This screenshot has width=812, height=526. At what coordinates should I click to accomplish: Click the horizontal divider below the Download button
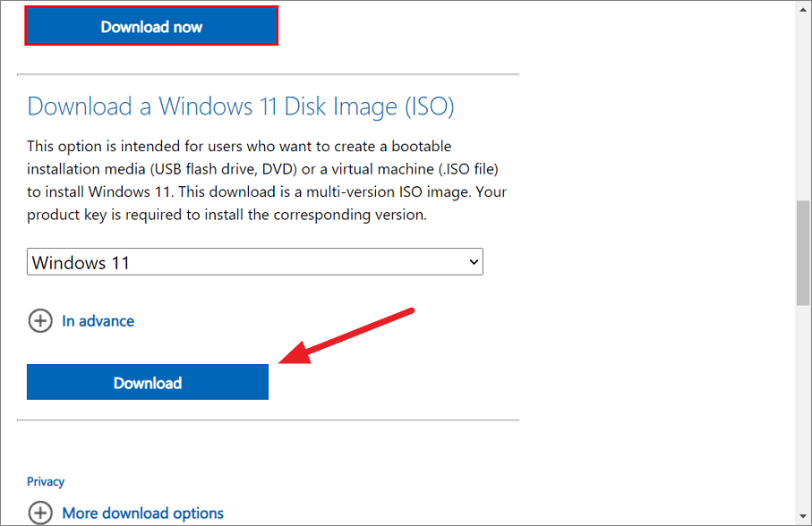pos(269,420)
